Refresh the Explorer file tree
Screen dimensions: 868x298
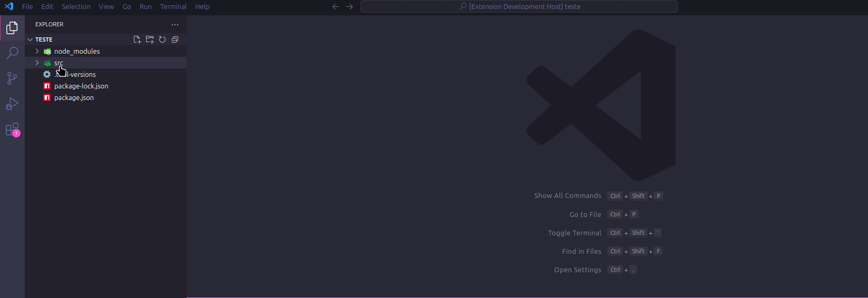click(162, 39)
